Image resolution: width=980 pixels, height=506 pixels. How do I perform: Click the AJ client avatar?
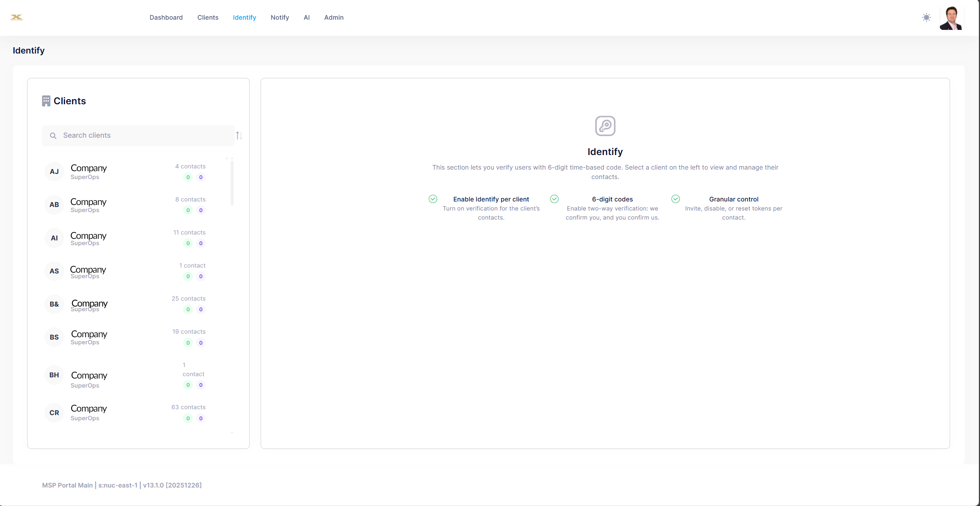click(x=54, y=172)
